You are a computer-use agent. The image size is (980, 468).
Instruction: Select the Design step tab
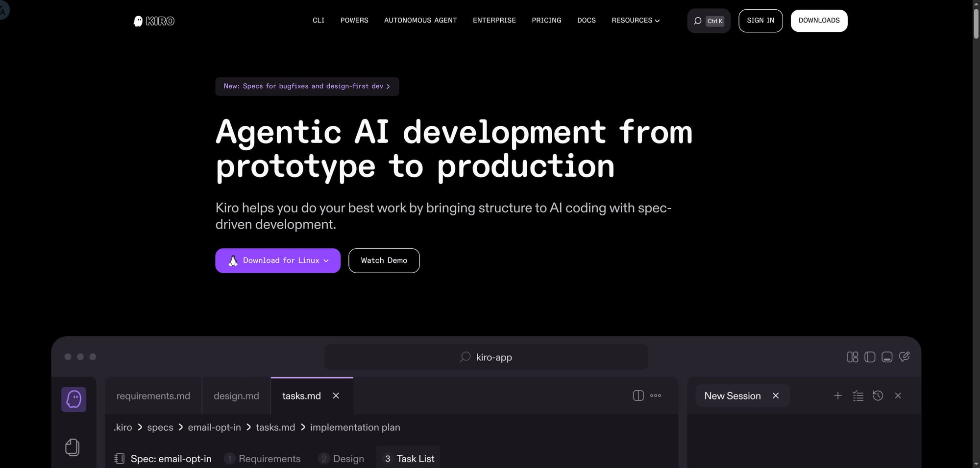342,459
